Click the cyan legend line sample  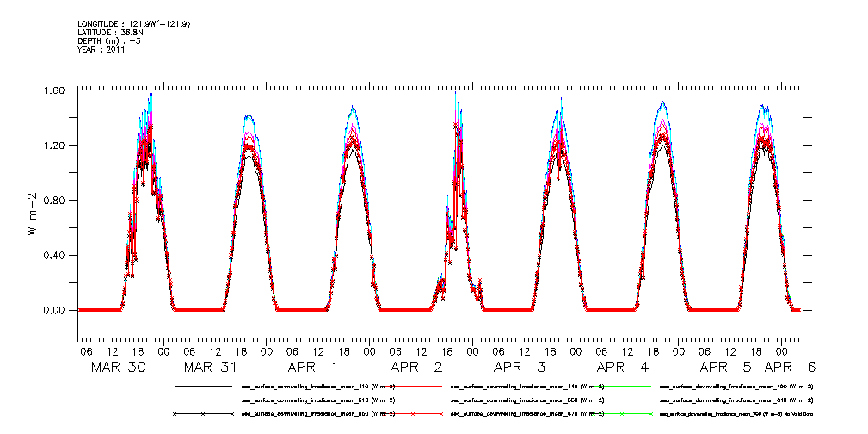pyautogui.click(x=412, y=400)
